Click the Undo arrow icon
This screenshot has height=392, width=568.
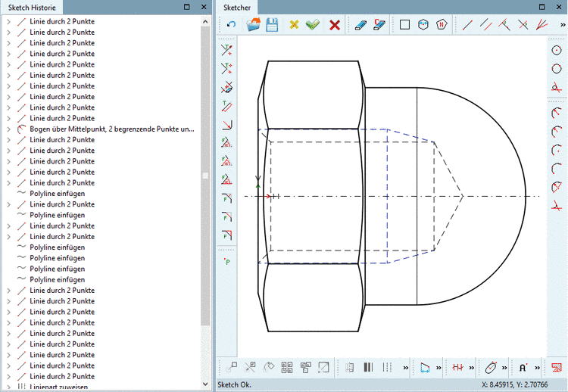click(231, 25)
